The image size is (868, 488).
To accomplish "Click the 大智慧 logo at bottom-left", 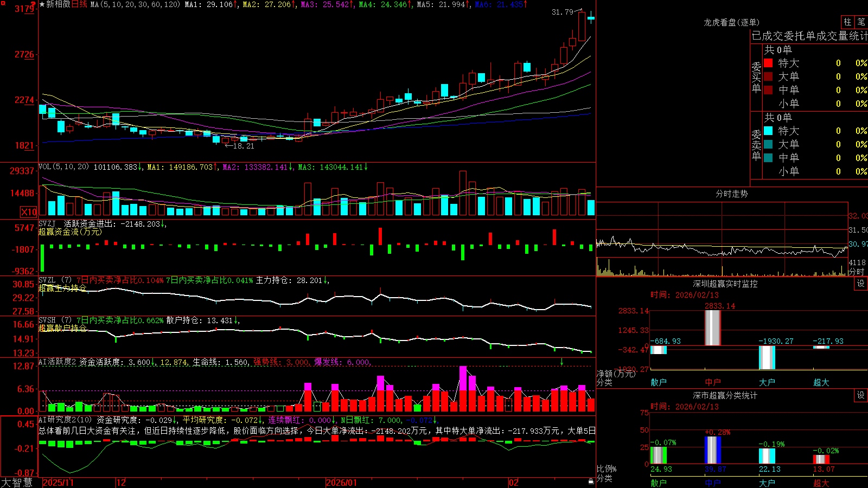I will (17, 483).
